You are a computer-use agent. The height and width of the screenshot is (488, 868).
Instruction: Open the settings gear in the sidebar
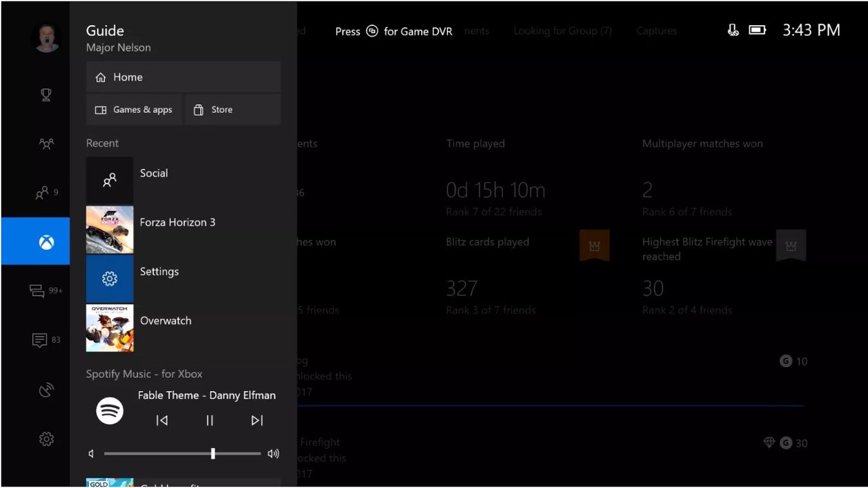tap(46, 438)
